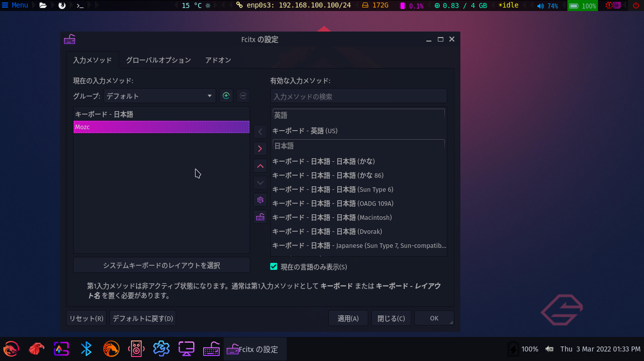
Task: Open the purple image app in dock
Action: click(x=61, y=348)
